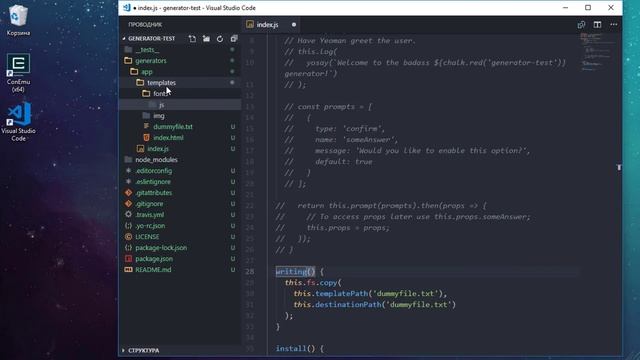
Task: Open dummyfile.txt in the explorer
Action: [173, 127]
